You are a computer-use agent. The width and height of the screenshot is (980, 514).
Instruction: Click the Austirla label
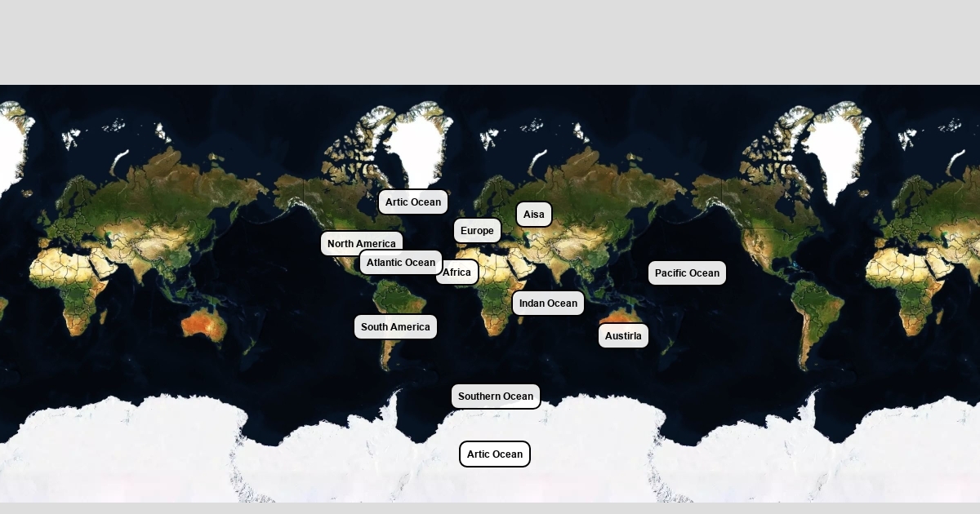[x=623, y=336]
